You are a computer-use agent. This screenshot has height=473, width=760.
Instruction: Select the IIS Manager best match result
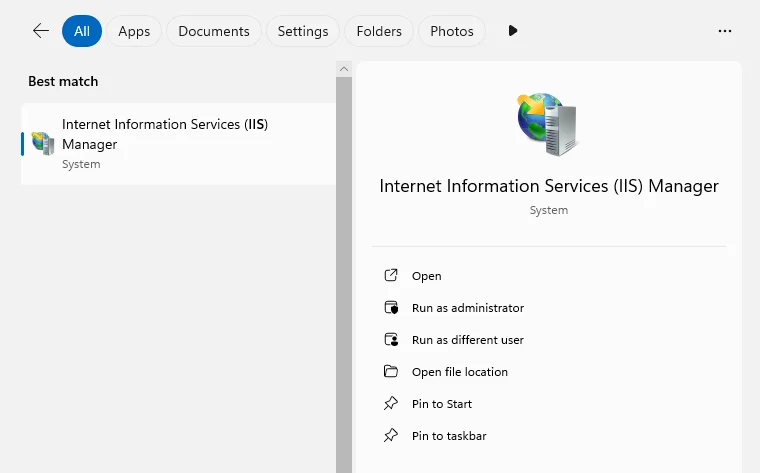pyautogui.click(x=178, y=143)
